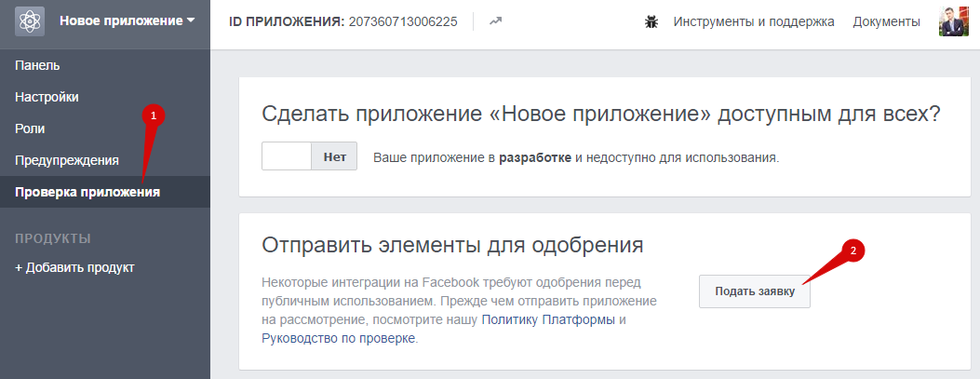
Task: Select "Проверка приложения" sidebar item
Action: pos(87,192)
